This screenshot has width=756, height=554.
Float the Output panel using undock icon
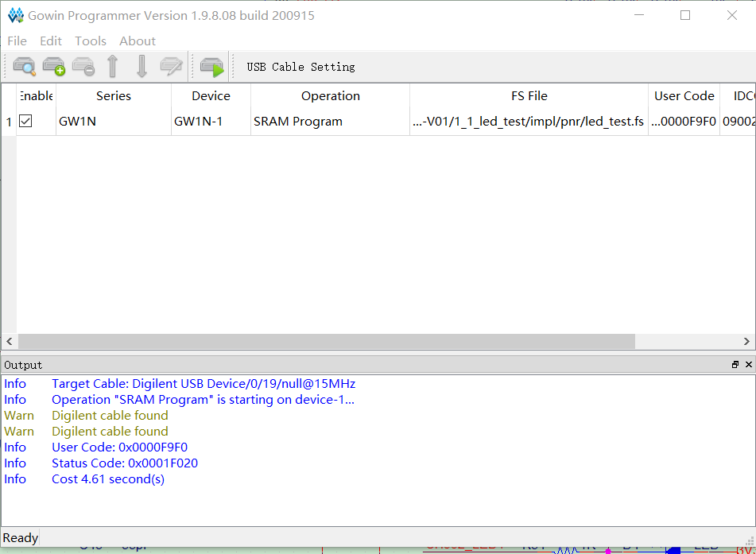pos(735,364)
